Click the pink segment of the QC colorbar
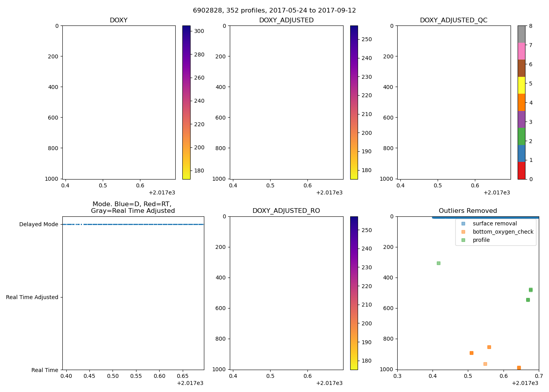Image resolution: width=549 pixels, height=392 pixels. tap(521, 51)
